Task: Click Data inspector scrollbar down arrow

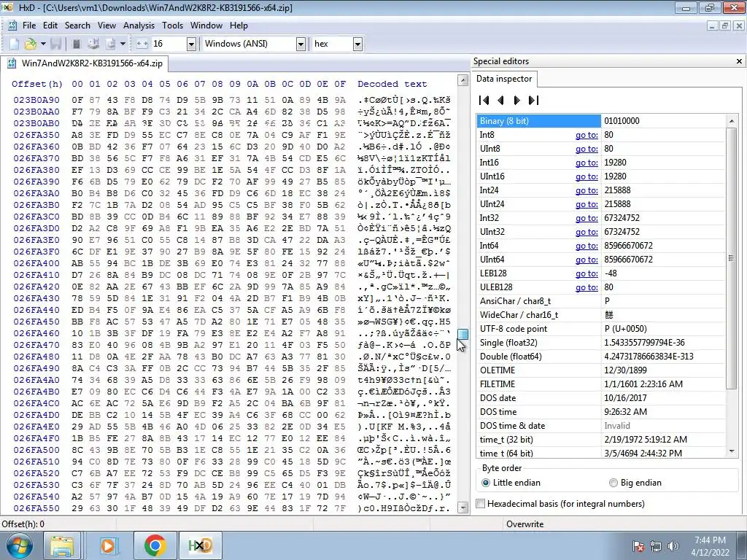Action: click(x=731, y=451)
